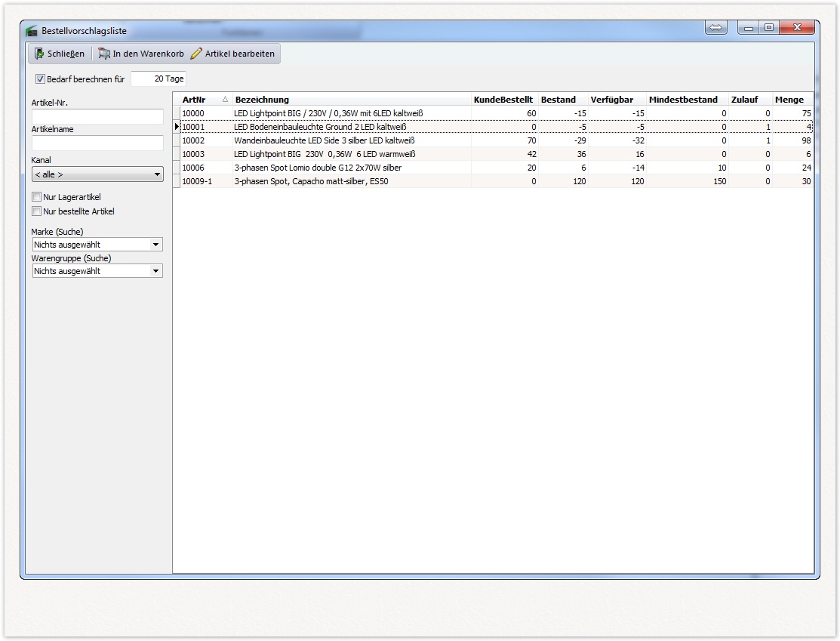Open the Kanal dropdown
This screenshot has width=840, height=641.
(97, 174)
